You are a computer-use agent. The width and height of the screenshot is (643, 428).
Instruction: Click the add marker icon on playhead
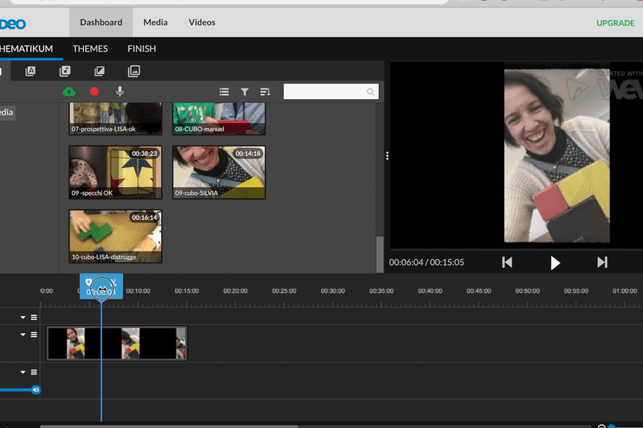tap(89, 282)
